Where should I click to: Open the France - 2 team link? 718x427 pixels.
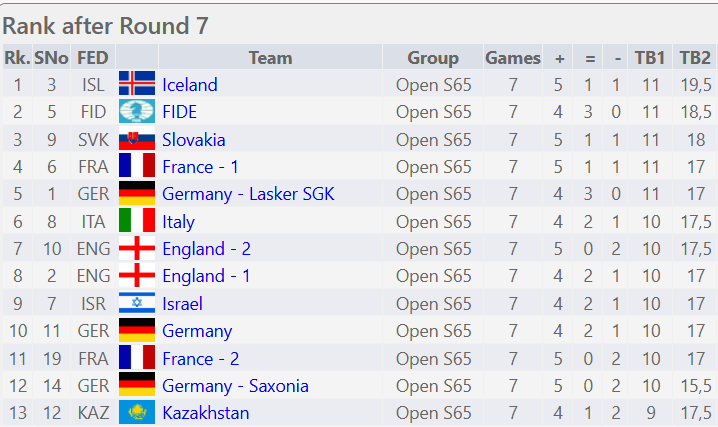click(201, 358)
